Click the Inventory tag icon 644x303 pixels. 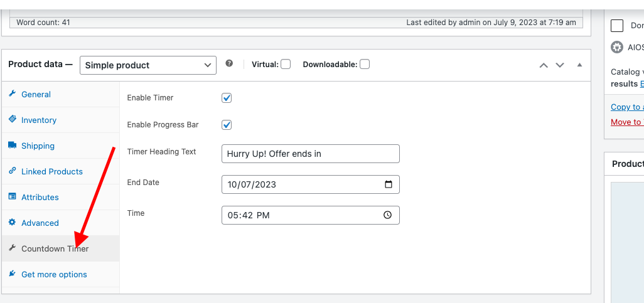(x=13, y=119)
